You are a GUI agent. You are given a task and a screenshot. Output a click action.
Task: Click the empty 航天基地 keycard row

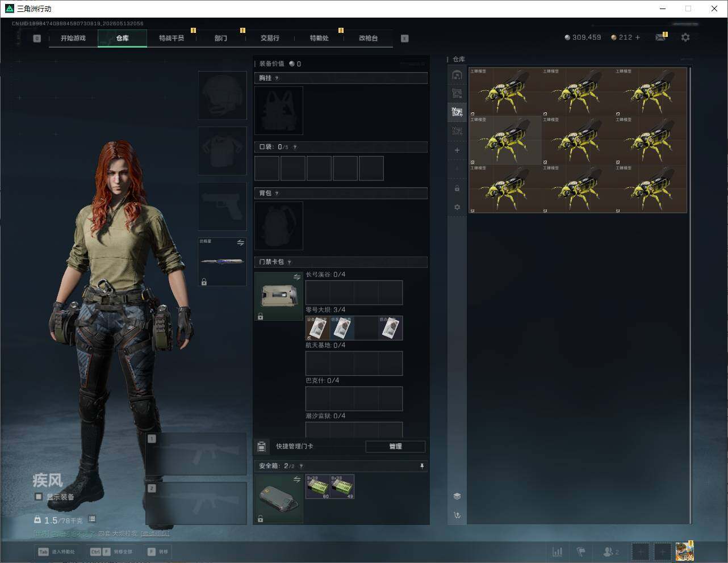pyautogui.click(x=354, y=364)
